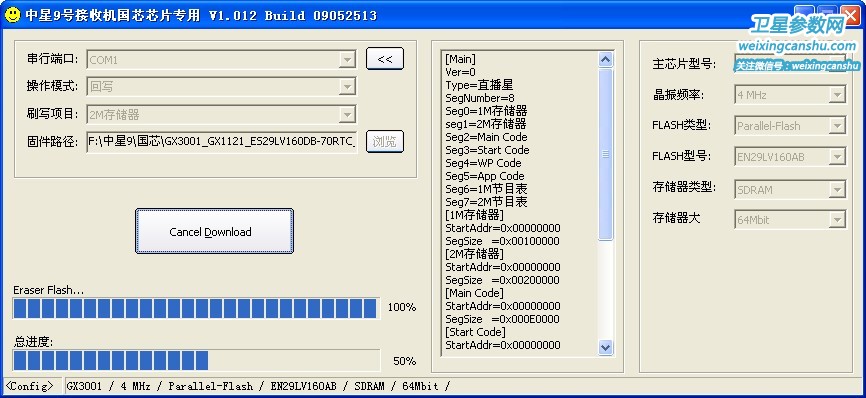866x398 pixels.
Task: Click the Eraser Flash progress bar
Action: [196, 308]
